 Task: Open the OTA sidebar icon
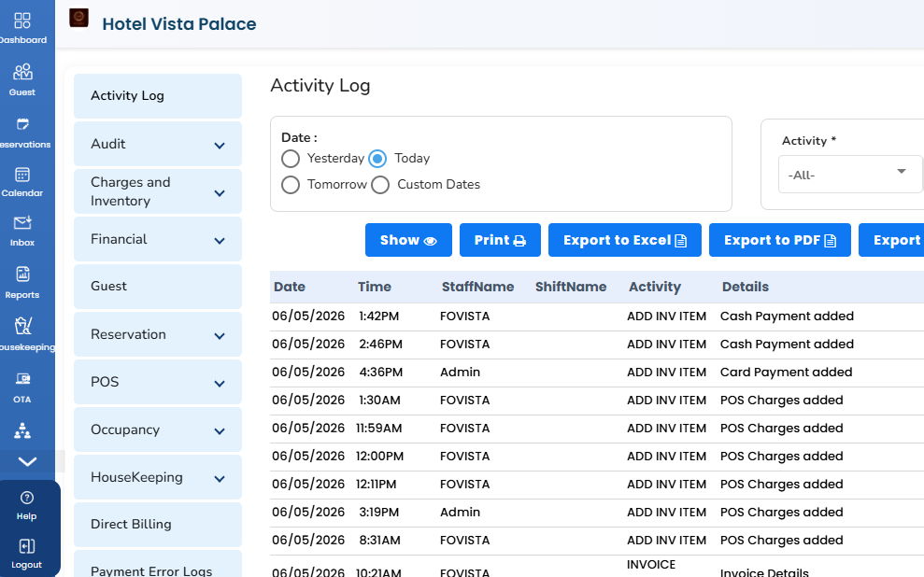coord(22,378)
